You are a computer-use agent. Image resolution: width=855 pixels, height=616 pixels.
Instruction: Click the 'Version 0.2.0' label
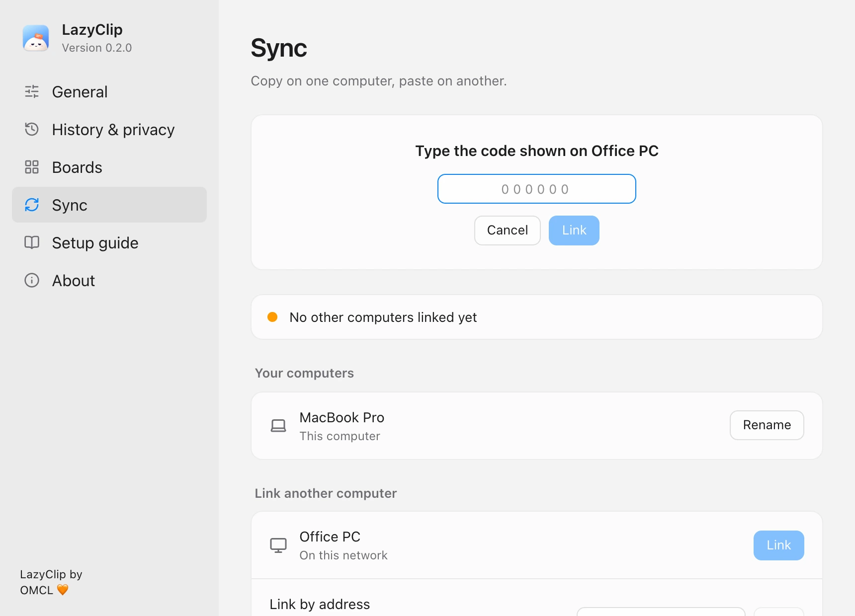pyautogui.click(x=97, y=48)
